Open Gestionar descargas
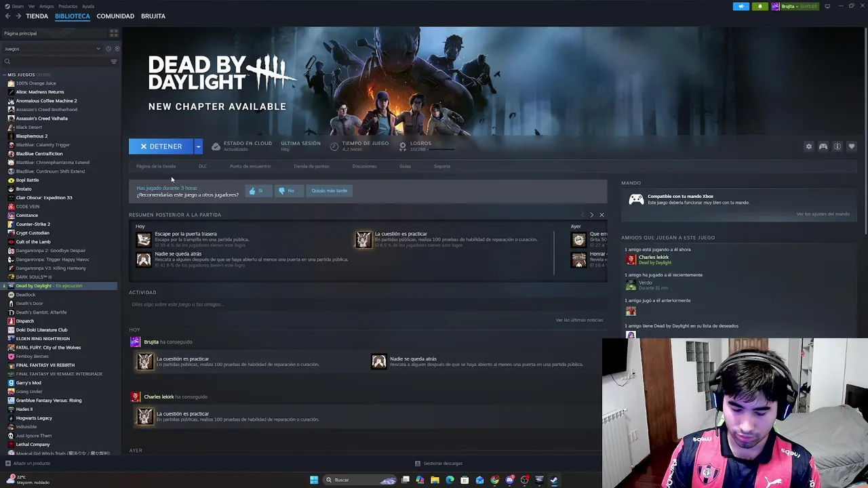 tap(439, 464)
